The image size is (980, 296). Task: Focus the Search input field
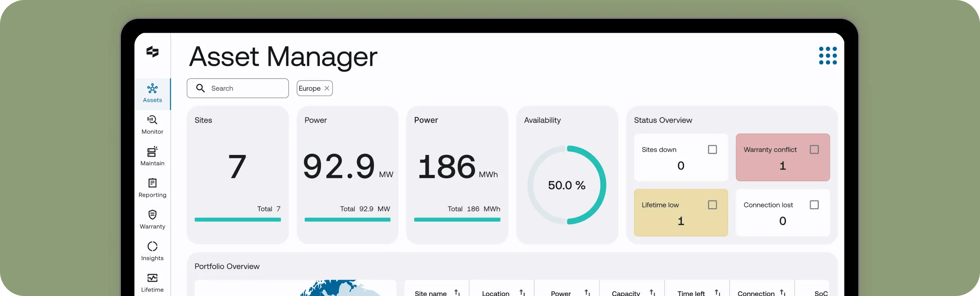pyautogui.click(x=238, y=88)
